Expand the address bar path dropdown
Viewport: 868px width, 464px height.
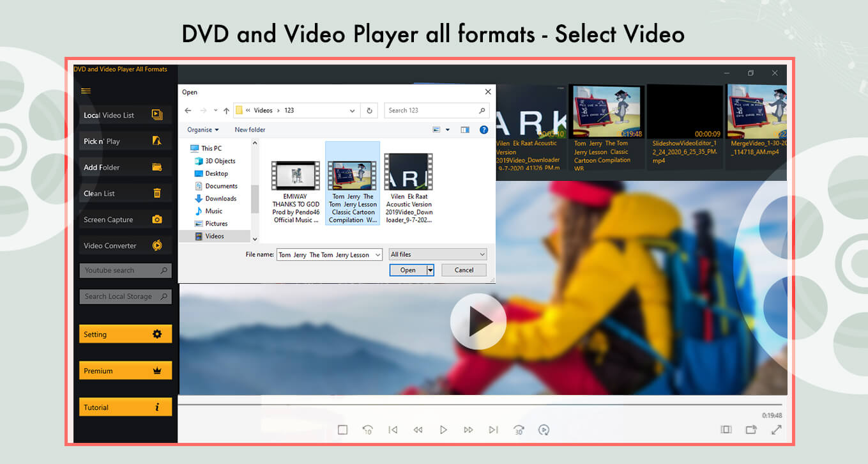[352, 111]
